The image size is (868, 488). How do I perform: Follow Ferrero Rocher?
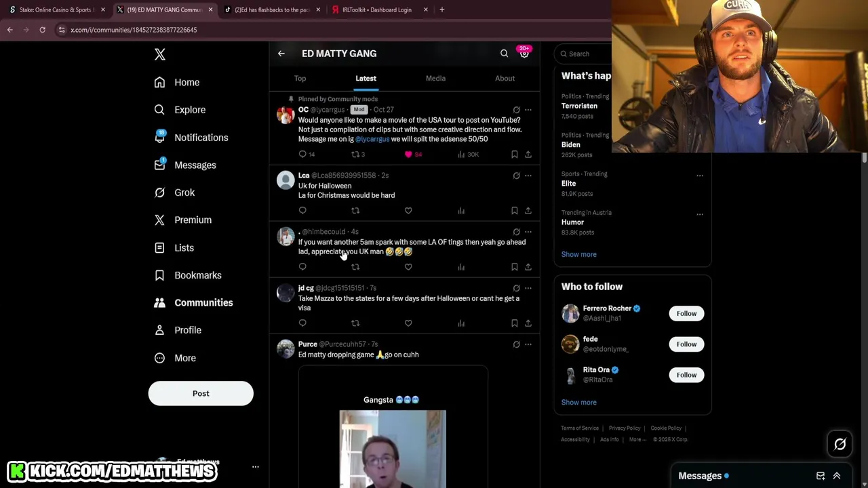point(686,313)
